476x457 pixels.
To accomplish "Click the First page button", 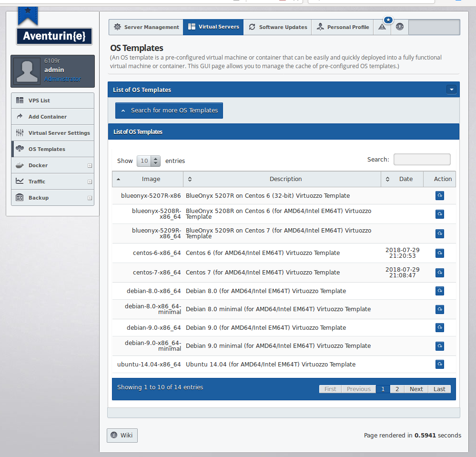I will click(x=330, y=389).
